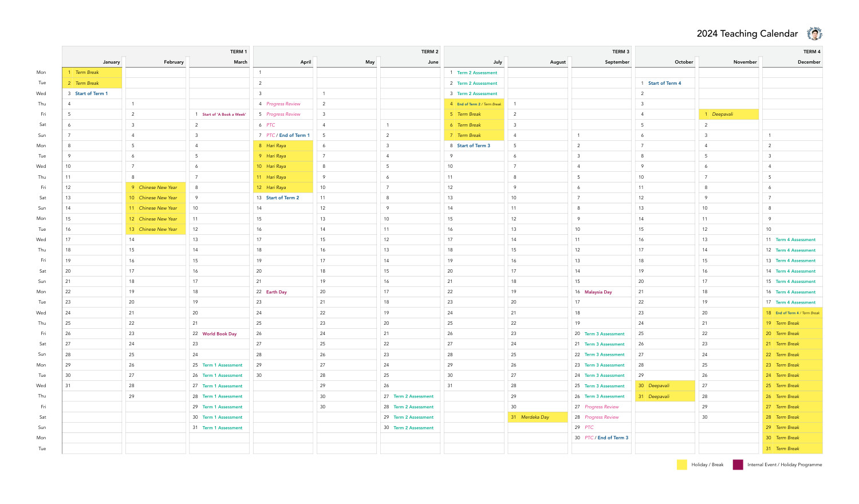Open the 'Start of Term 3' entry

pos(474,145)
